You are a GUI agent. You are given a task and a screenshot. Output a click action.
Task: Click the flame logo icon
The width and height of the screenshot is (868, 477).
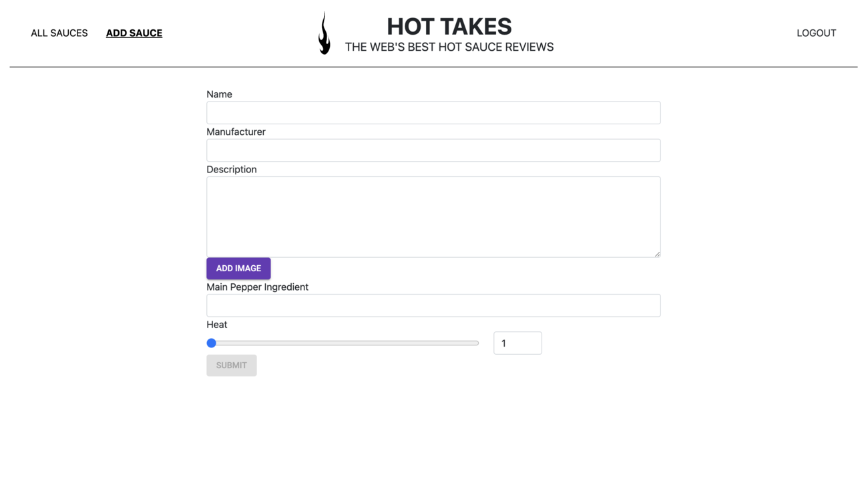324,33
